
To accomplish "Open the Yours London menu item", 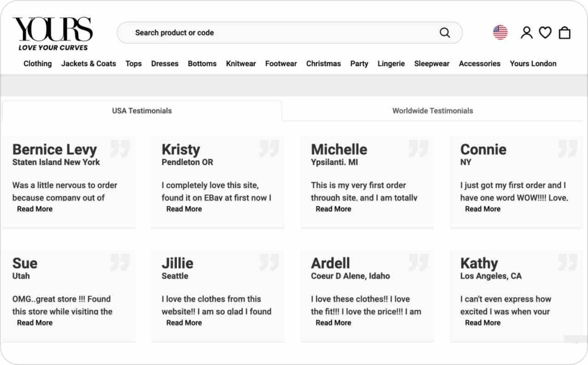I will [533, 64].
